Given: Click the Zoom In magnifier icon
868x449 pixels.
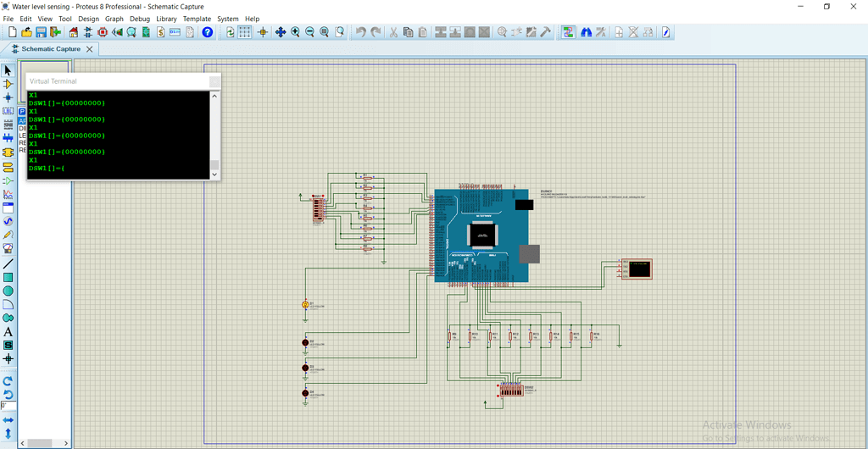Looking at the screenshot, I should pos(295,32).
